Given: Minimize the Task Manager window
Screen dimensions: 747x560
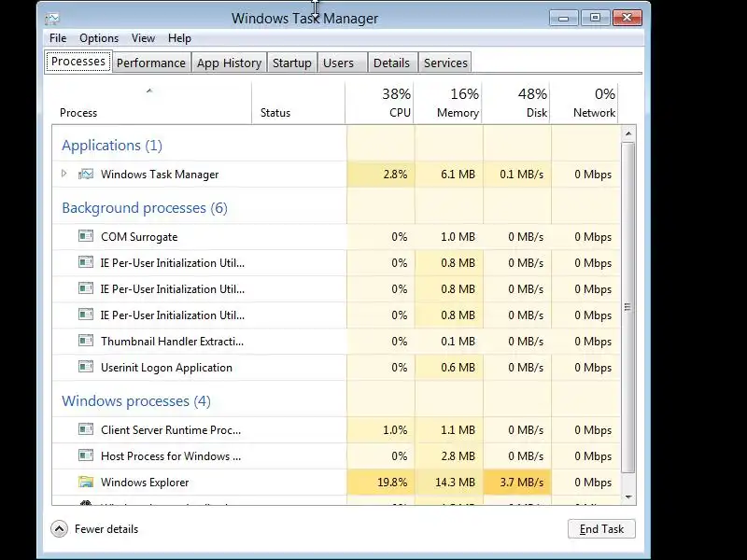Looking at the screenshot, I should (x=563, y=18).
